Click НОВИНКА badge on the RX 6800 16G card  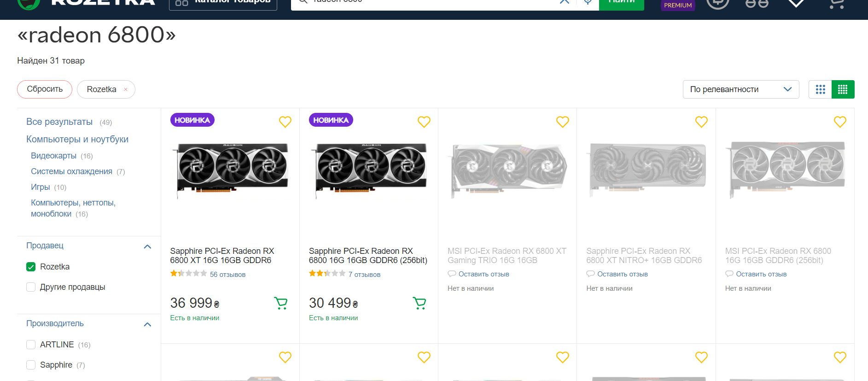[331, 120]
